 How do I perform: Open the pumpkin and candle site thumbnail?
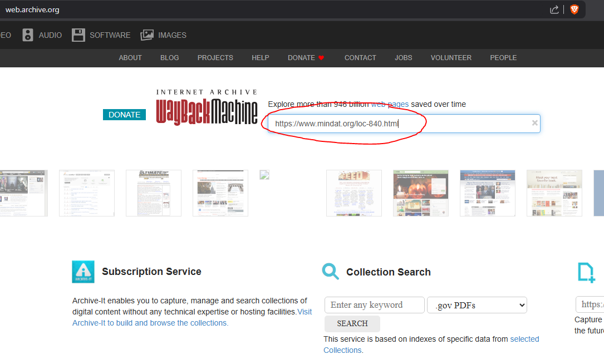point(421,193)
